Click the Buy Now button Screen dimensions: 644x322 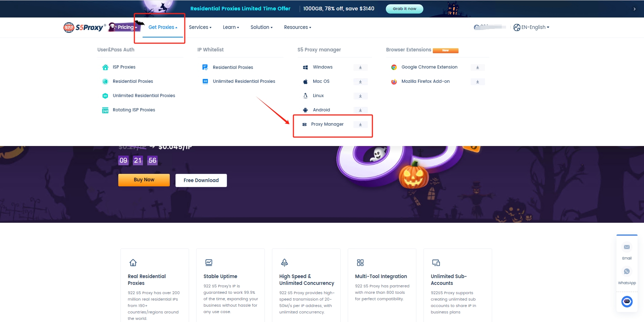pyautogui.click(x=144, y=180)
